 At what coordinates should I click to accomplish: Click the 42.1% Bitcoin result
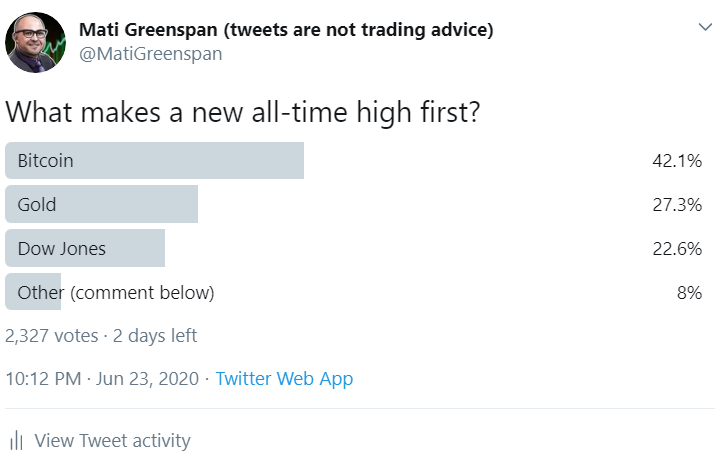(x=677, y=161)
